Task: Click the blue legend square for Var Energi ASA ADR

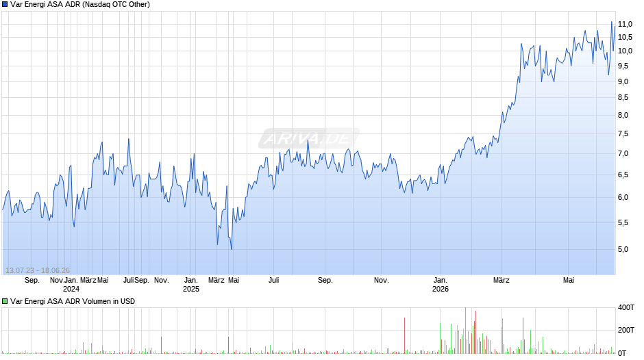Action: [x=5, y=5]
